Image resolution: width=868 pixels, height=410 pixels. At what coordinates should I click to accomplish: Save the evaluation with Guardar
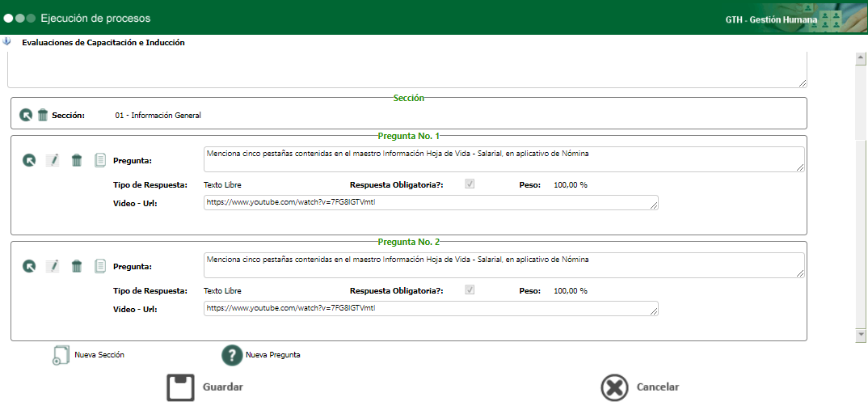(204, 387)
